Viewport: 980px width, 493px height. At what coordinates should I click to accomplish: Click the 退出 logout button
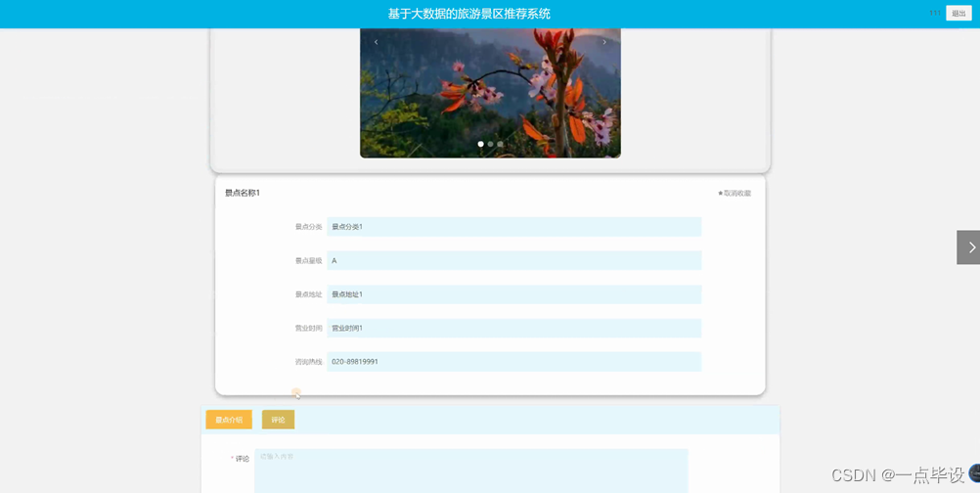[x=958, y=13]
